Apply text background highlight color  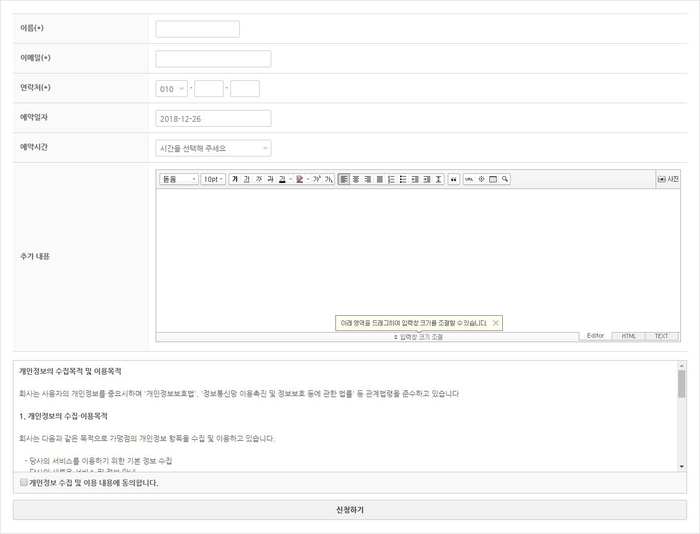pyautogui.click(x=300, y=179)
